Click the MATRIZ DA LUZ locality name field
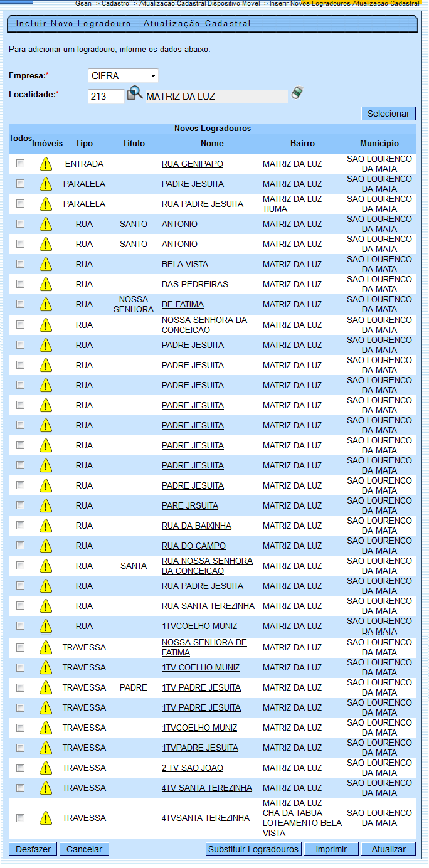This screenshot has height=868, width=429. click(x=216, y=97)
